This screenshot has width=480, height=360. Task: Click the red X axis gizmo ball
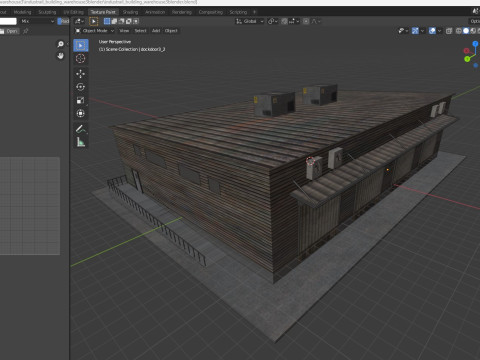pos(466,51)
